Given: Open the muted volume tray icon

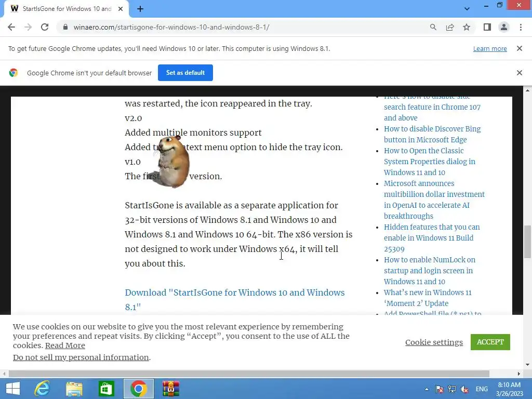Looking at the screenshot, I should pos(464,389).
